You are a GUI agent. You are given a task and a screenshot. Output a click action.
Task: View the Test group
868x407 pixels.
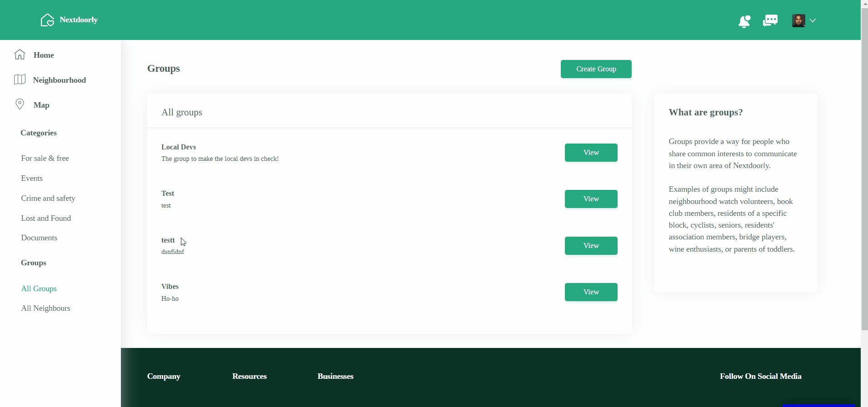pyautogui.click(x=591, y=199)
